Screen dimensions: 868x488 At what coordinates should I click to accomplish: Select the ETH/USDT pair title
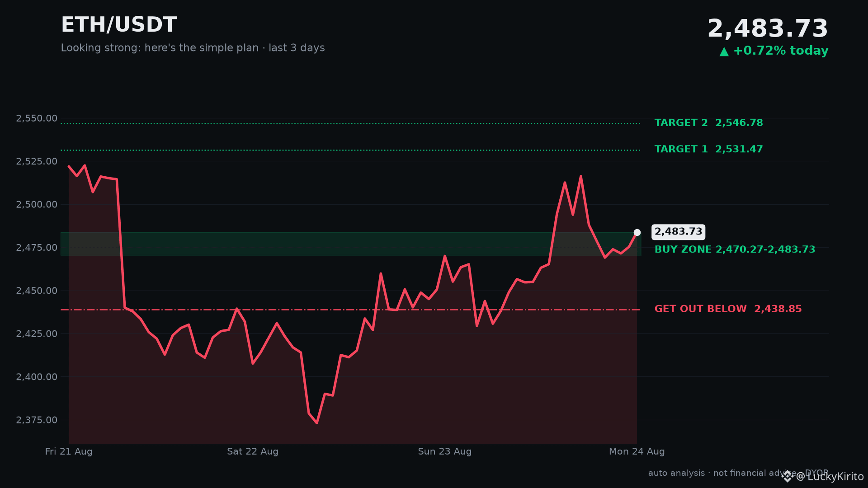click(x=119, y=25)
